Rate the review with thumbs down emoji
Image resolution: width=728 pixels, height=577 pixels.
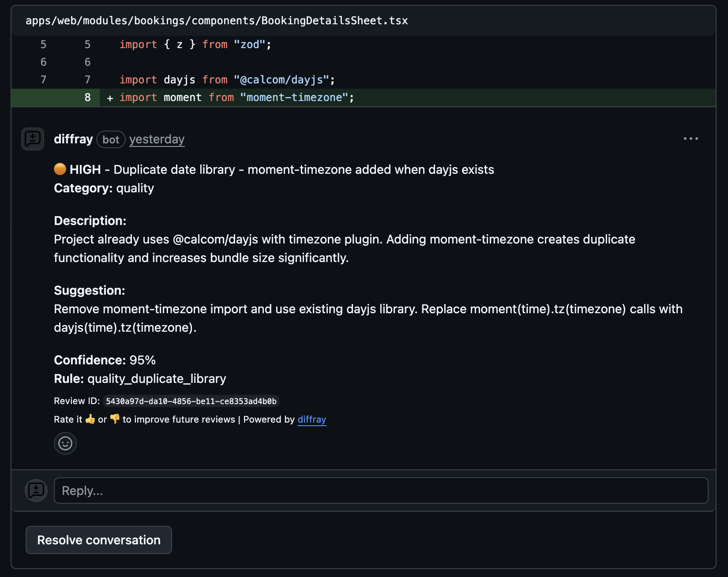click(114, 419)
